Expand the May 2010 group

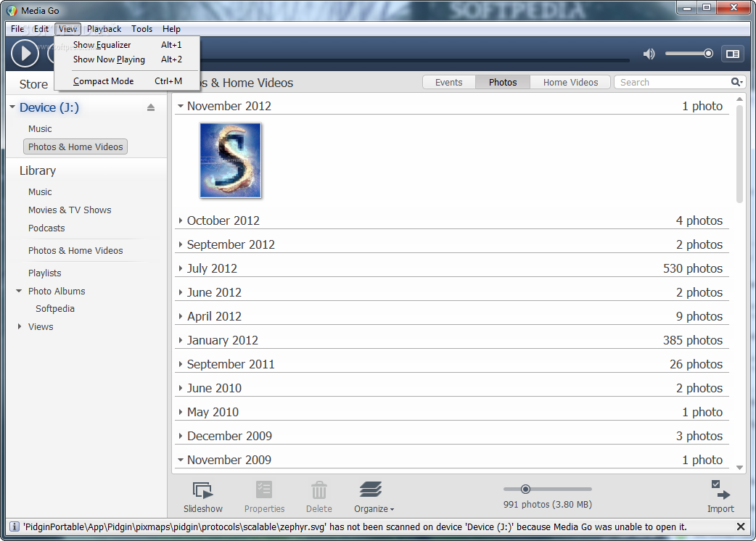coord(181,412)
